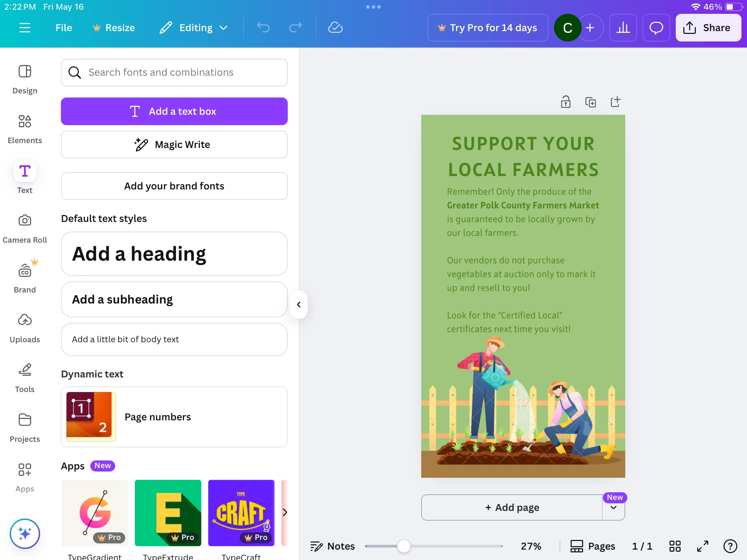Launch the Canva assistant sparkle button
Image resolution: width=747 pixels, height=560 pixels.
[25, 533]
